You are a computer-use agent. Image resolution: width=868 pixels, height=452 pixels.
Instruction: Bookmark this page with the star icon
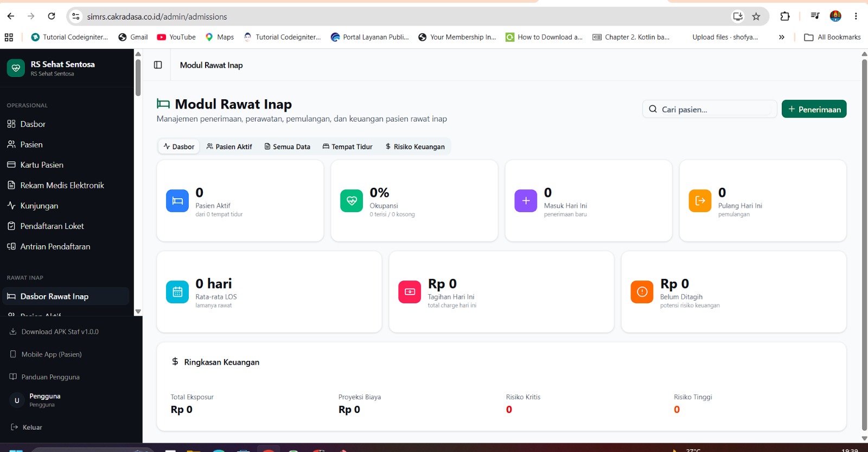pyautogui.click(x=756, y=16)
